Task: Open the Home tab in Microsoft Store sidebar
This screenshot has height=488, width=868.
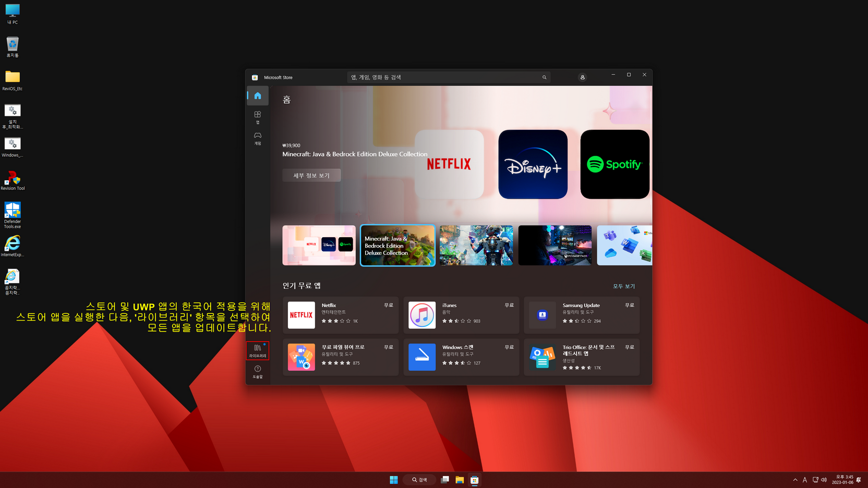Action: (x=258, y=96)
